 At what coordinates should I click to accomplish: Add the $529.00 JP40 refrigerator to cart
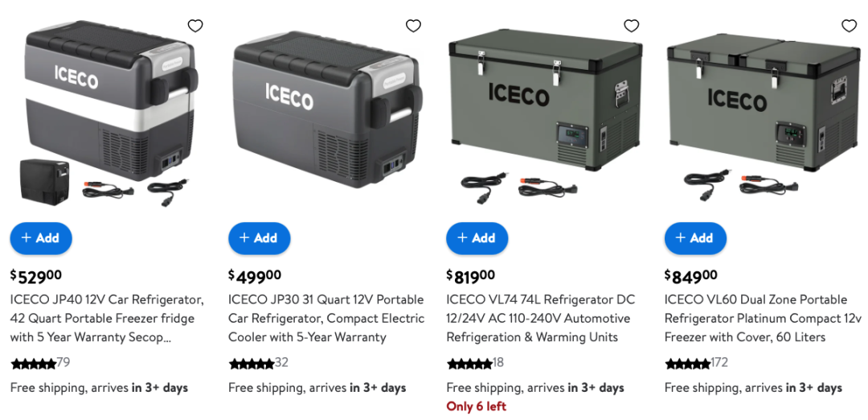pos(41,238)
